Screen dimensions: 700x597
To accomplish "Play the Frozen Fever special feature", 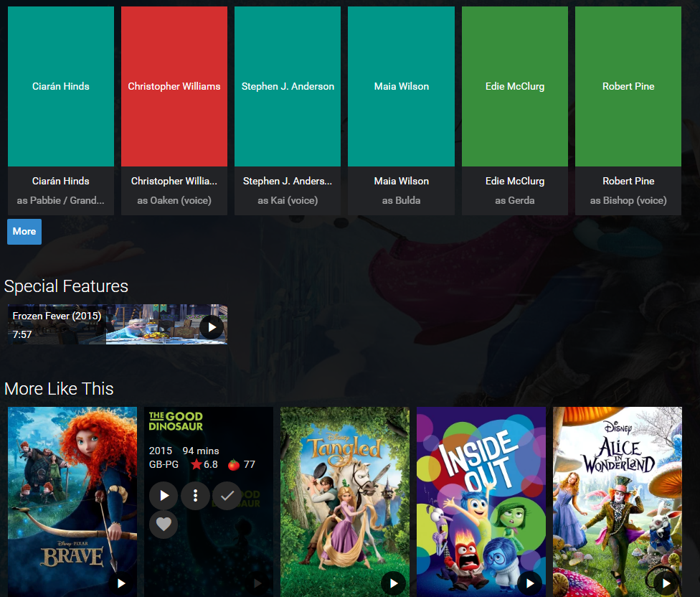I will coord(212,327).
